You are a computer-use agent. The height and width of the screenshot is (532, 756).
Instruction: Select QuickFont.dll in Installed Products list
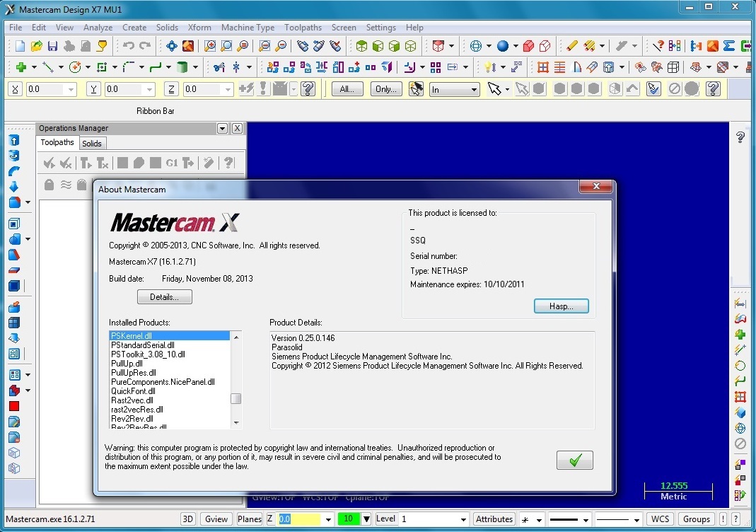coord(133,391)
